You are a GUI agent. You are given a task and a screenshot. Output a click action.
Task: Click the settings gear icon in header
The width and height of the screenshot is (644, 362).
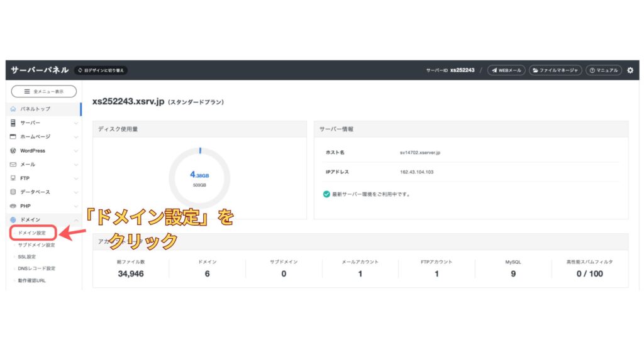630,70
